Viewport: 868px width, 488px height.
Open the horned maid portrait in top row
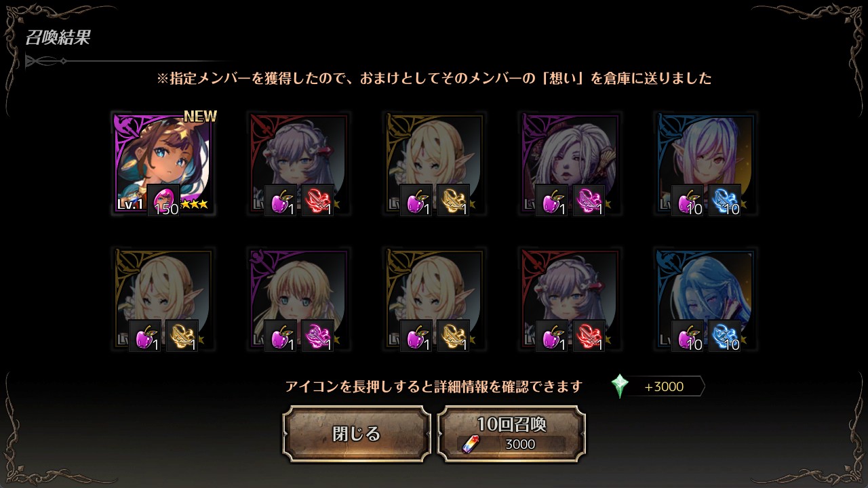point(298,163)
